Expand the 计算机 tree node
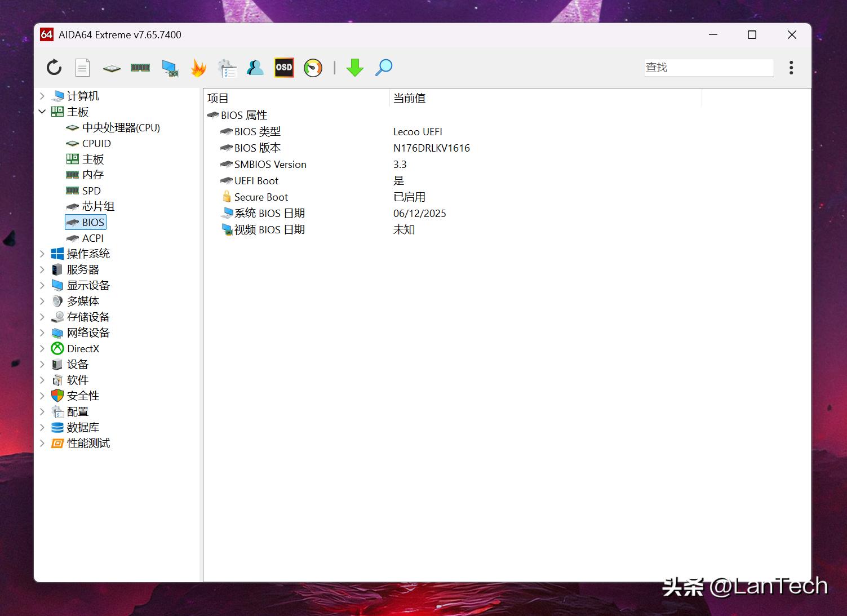The width and height of the screenshot is (847, 616). click(42, 96)
